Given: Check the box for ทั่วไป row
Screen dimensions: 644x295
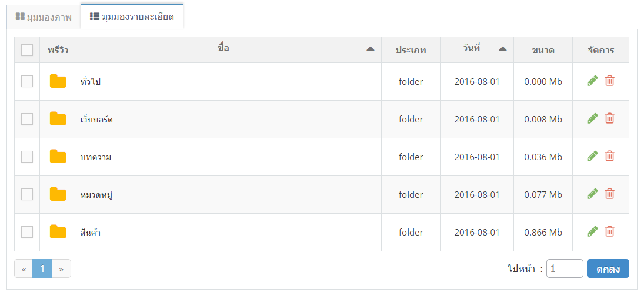Looking at the screenshot, I should (27, 81).
